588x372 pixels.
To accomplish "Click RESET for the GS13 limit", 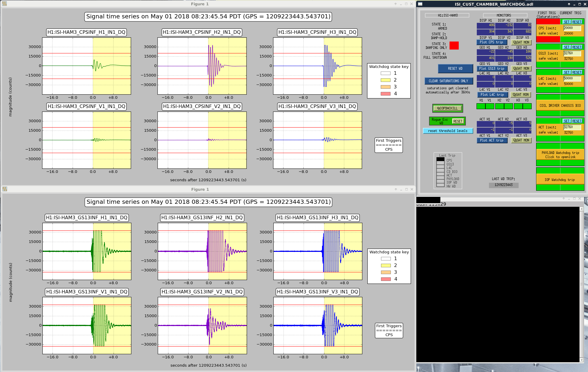I will coord(577,47).
